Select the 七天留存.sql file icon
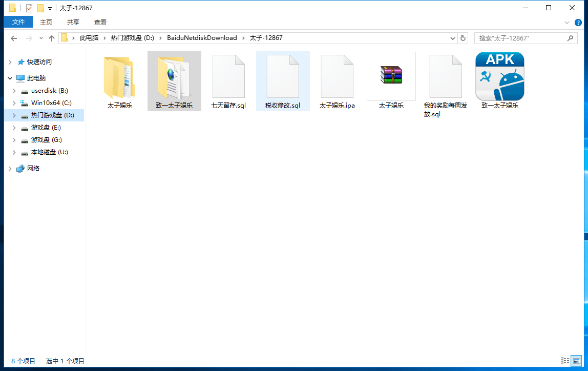This screenshot has width=588, height=371. 228,76
